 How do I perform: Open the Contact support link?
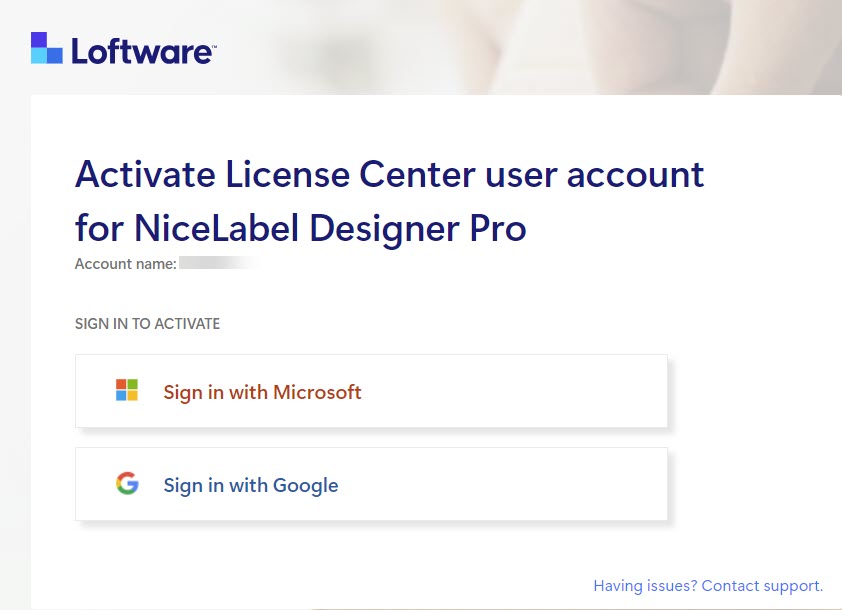pos(708,586)
